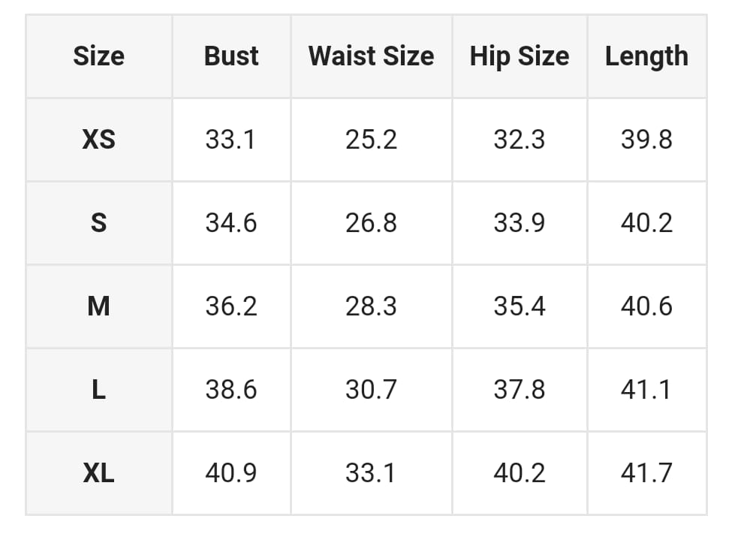Screen dimensions: 756x534
Task: Select the XS size row label
Action: [x=98, y=140]
